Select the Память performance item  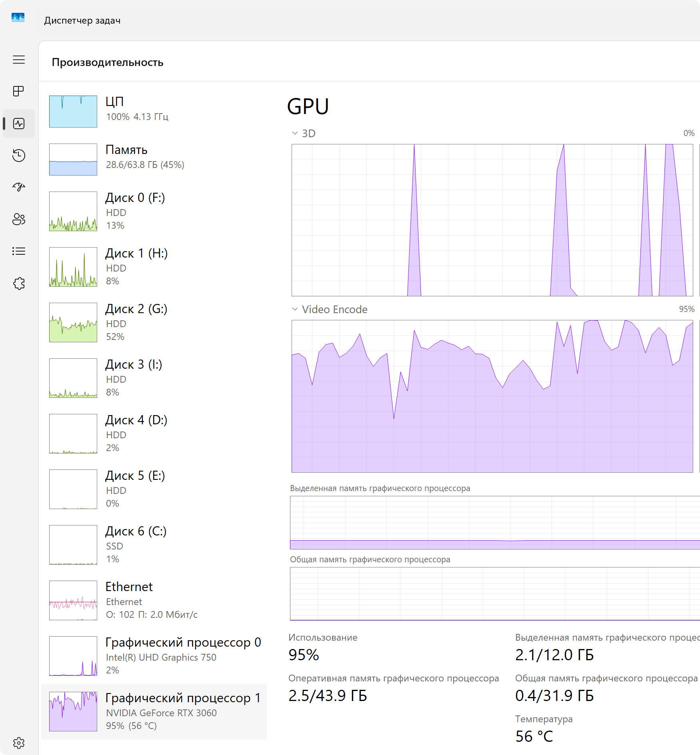coord(154,160)
